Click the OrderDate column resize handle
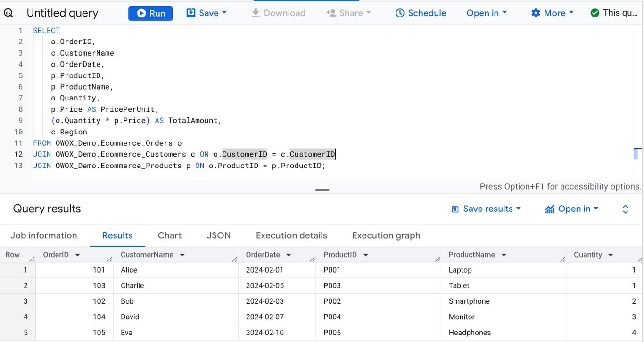The image size is (644, 342). tap(312, 259)
